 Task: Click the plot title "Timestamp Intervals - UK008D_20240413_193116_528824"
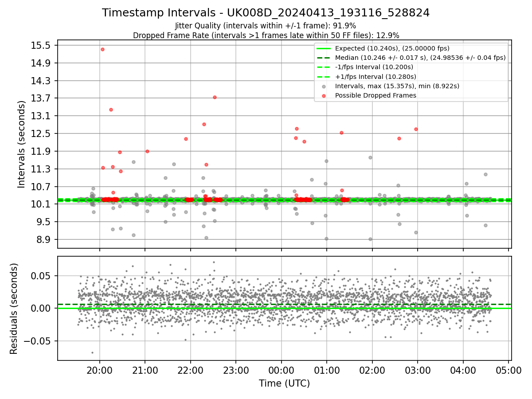pyautogui.click(x=266, y=13)
